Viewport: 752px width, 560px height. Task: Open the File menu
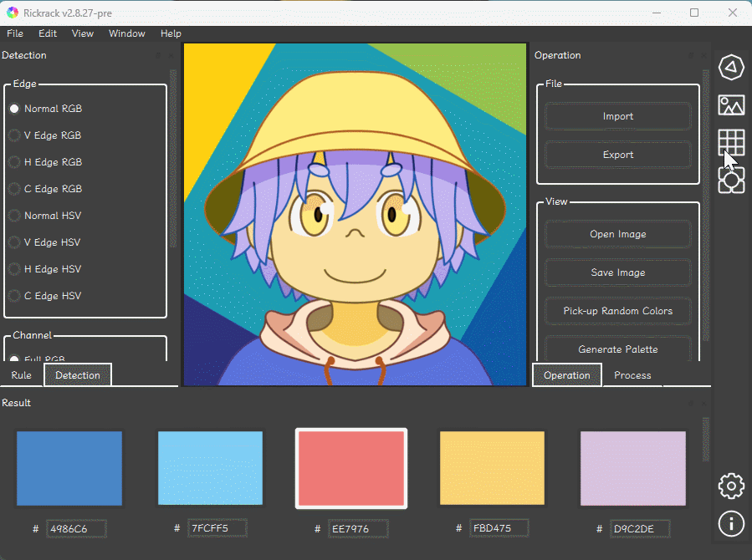click(15, 33)
